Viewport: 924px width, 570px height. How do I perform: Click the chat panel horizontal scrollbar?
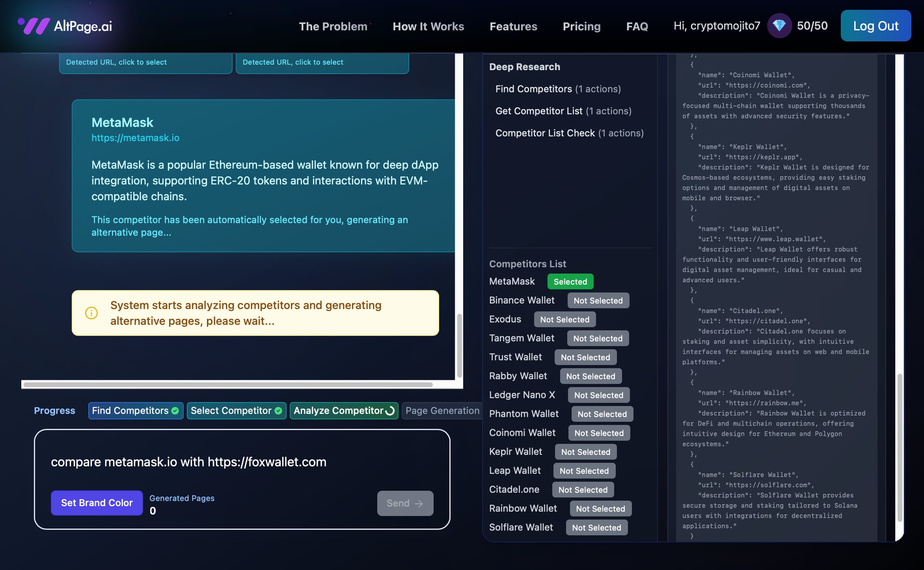point(228,384)
